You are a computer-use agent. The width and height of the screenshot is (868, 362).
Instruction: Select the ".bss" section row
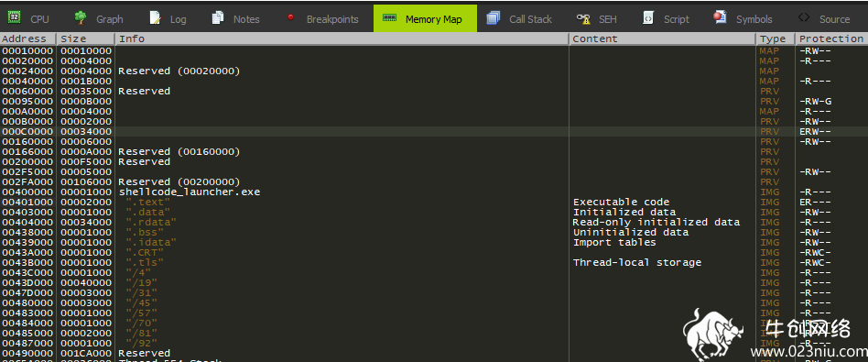[434, 232]
